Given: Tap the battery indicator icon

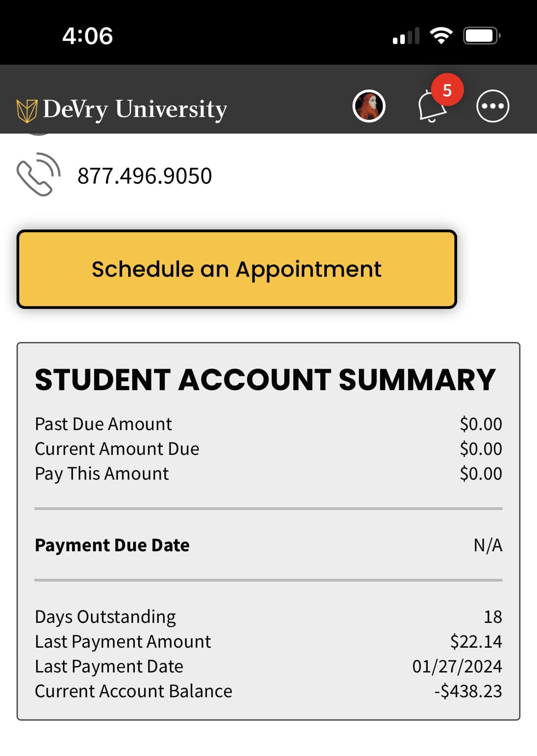Looking at the screenshot, I should point(482,36).
